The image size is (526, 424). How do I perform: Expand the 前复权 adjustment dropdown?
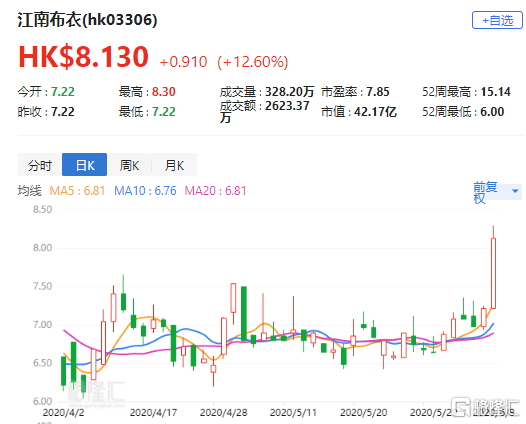click(497, 192)
